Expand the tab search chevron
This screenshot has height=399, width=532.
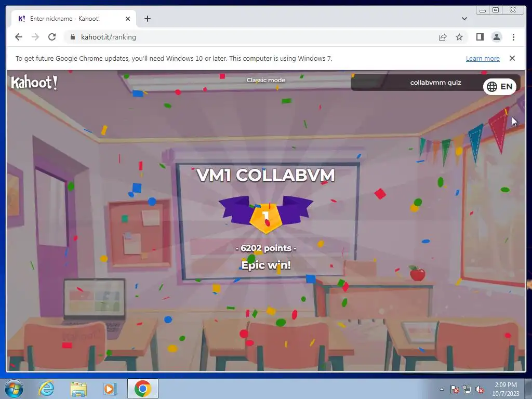tap(464, 19)
